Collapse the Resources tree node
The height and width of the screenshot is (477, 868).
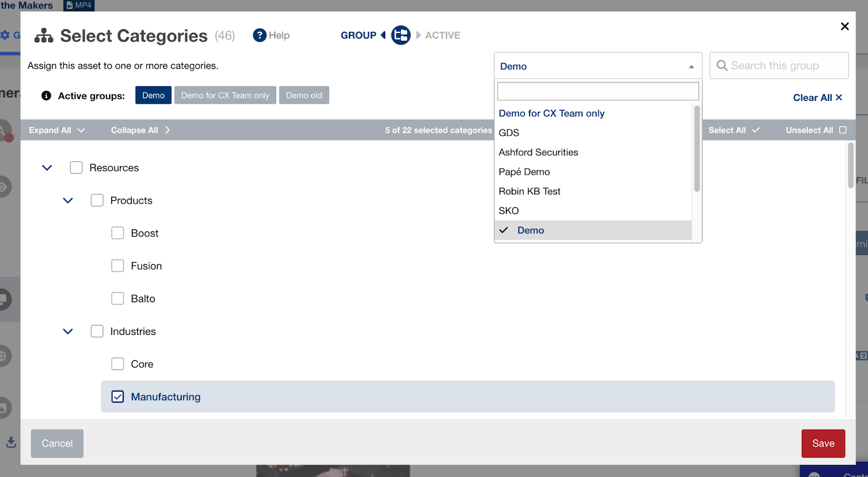47,168
